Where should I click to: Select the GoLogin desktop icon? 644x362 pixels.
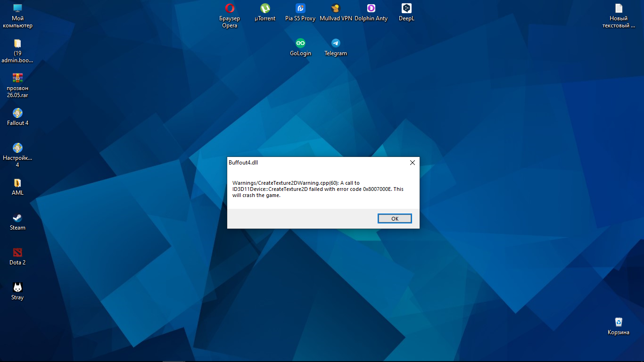pos(300,43)
